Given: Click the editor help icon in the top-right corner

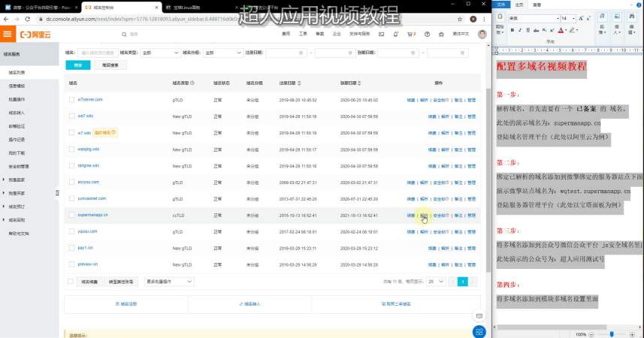Looking at the screenshot, I should pyautogui.click(x=638, y=5).
